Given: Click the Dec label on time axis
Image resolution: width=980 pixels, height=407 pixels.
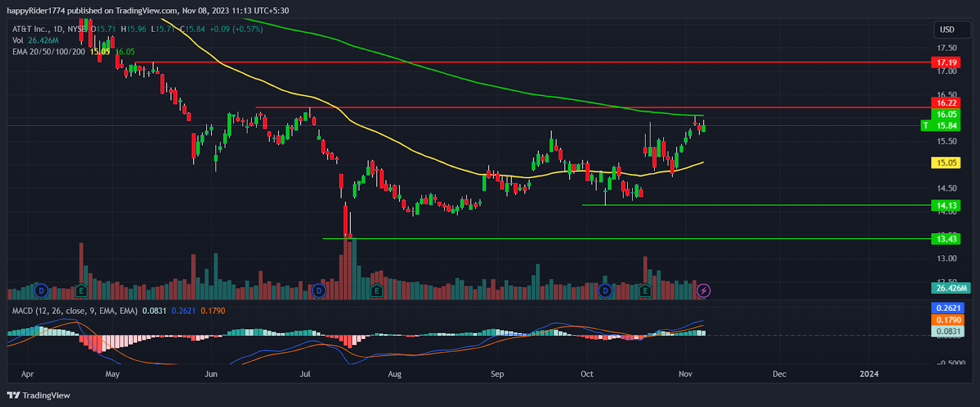Looking at the screenshot, I should 779,374.
